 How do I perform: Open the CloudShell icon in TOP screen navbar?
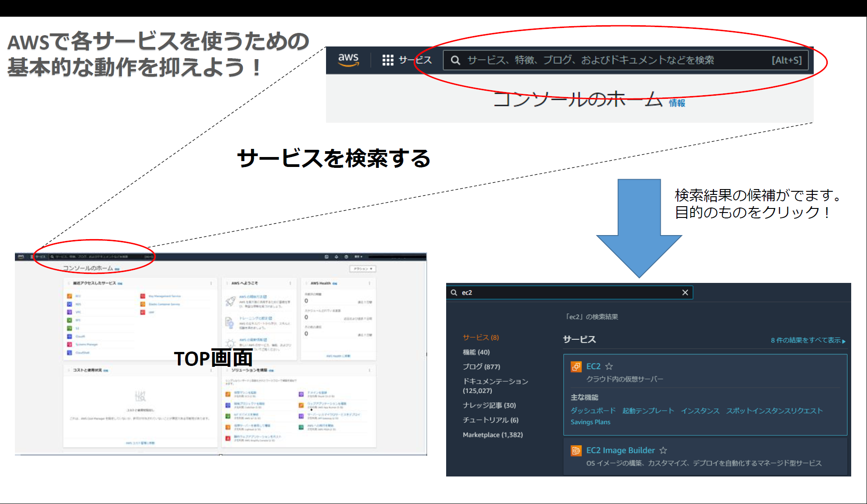click(326, 257)
